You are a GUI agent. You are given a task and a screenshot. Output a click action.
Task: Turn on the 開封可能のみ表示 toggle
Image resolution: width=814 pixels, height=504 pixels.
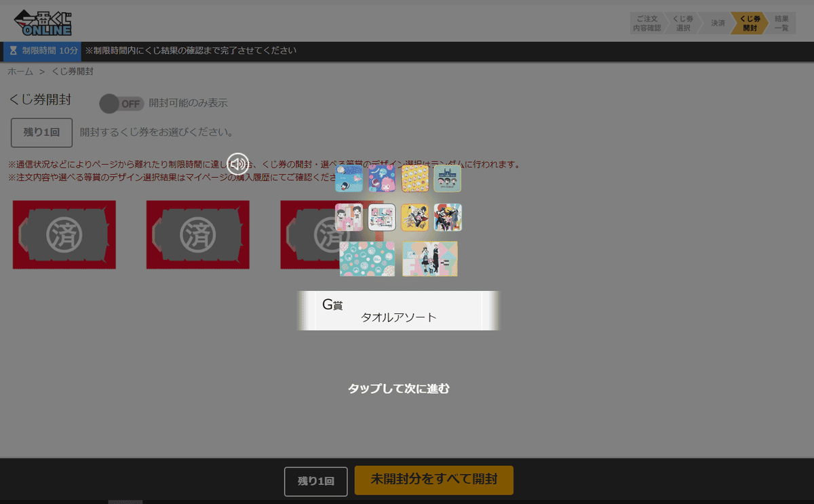click(121, 104)
